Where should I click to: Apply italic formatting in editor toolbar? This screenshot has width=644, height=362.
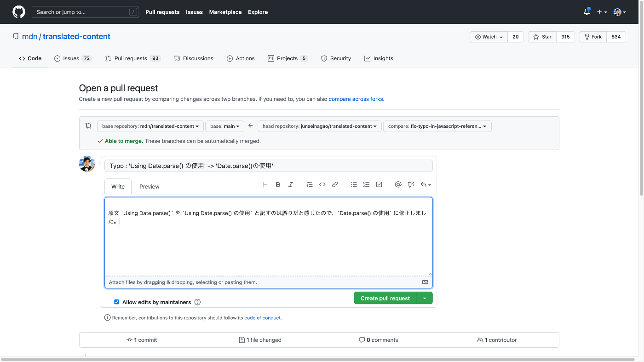291,184
